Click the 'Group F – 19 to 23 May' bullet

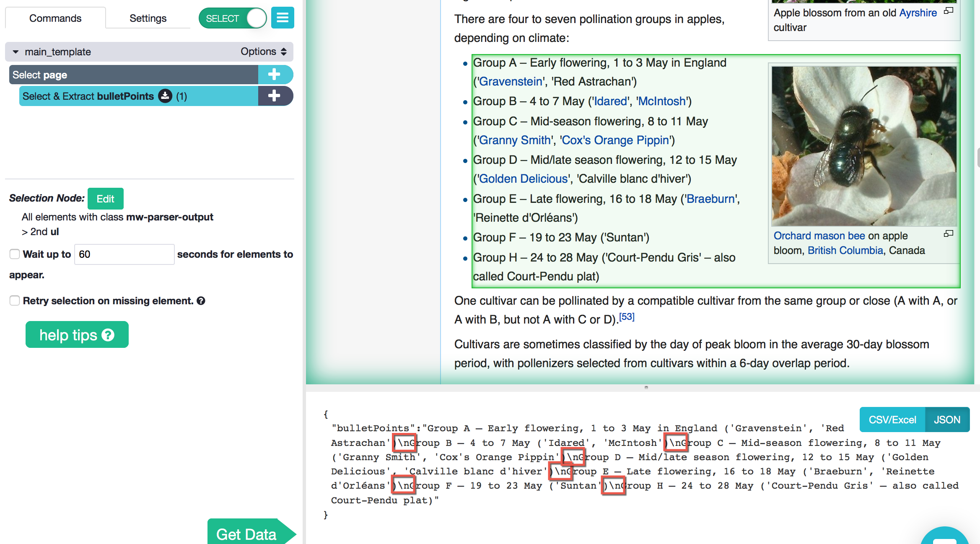pyautogui.click(x=561, y=237)
